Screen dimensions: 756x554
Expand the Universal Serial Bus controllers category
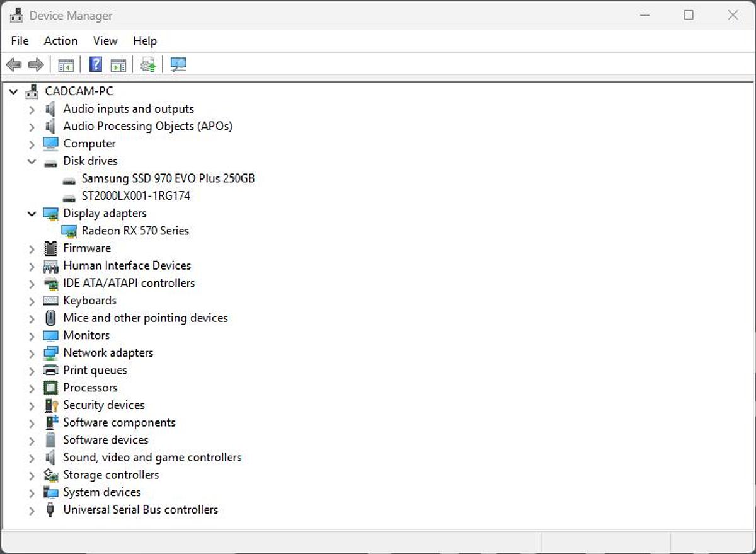[x=32, y=509]
